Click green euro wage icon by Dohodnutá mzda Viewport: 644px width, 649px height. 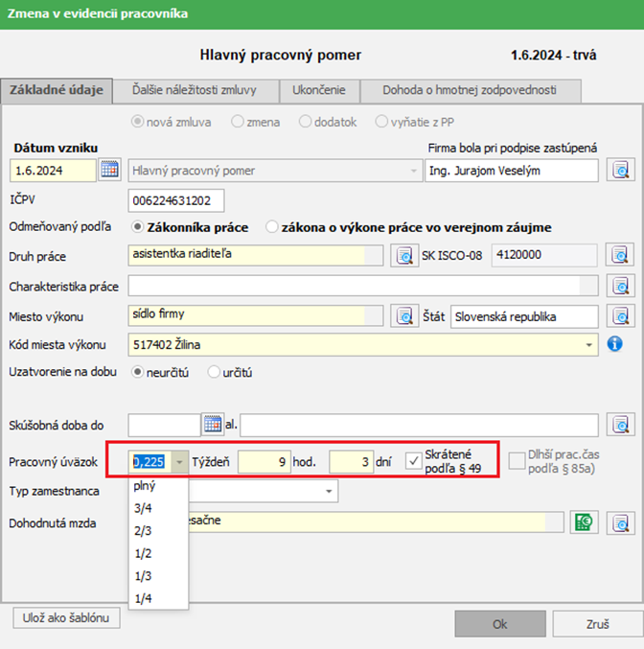[x=584, y=522]
